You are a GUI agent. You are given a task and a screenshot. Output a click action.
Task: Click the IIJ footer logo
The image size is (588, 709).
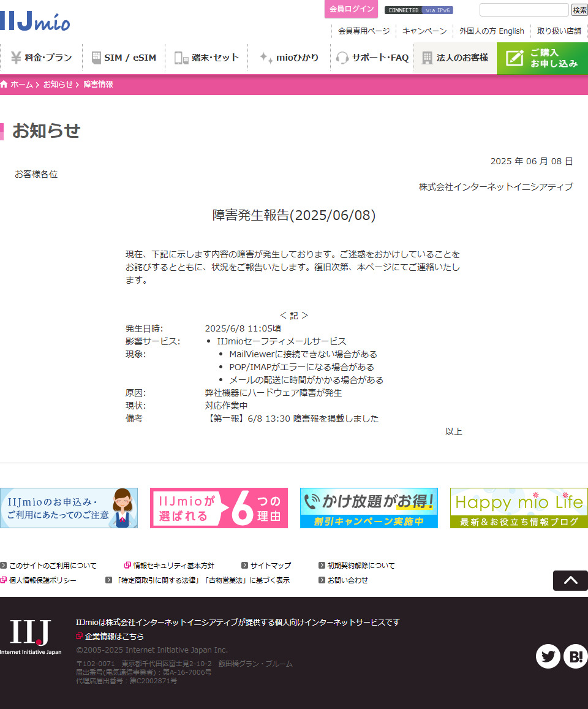tap(31, 637)
